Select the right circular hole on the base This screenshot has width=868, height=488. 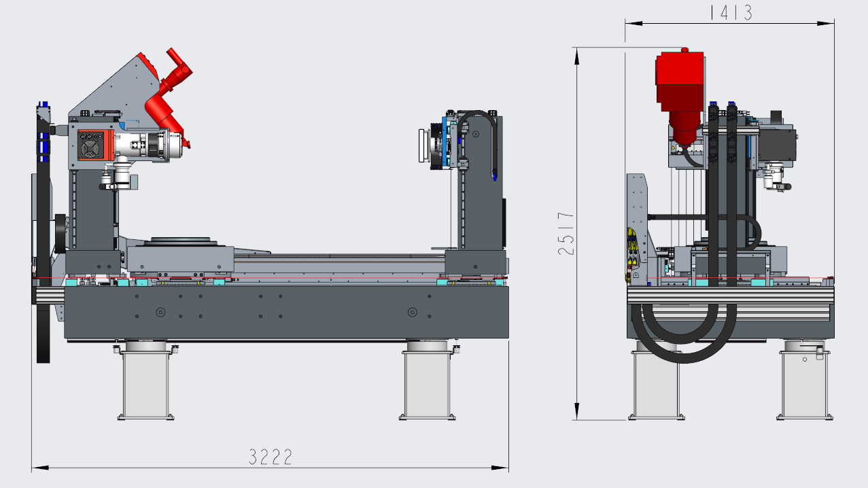coord(412,312)
